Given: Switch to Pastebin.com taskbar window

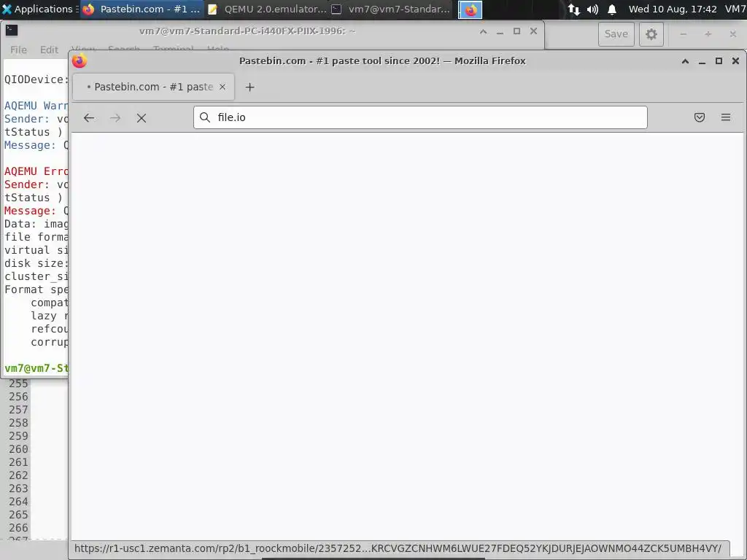Looking at the screenshot, I should pos(142,9).
